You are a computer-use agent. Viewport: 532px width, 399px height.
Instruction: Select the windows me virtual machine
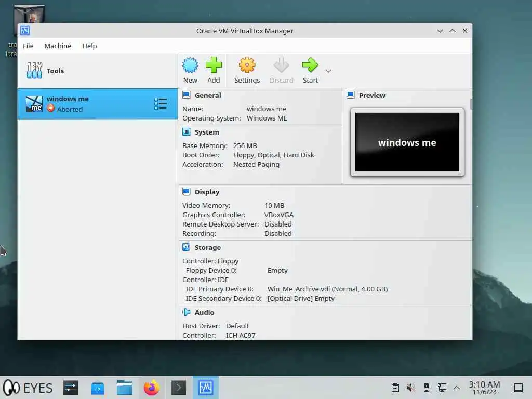(x=98, y=104)
